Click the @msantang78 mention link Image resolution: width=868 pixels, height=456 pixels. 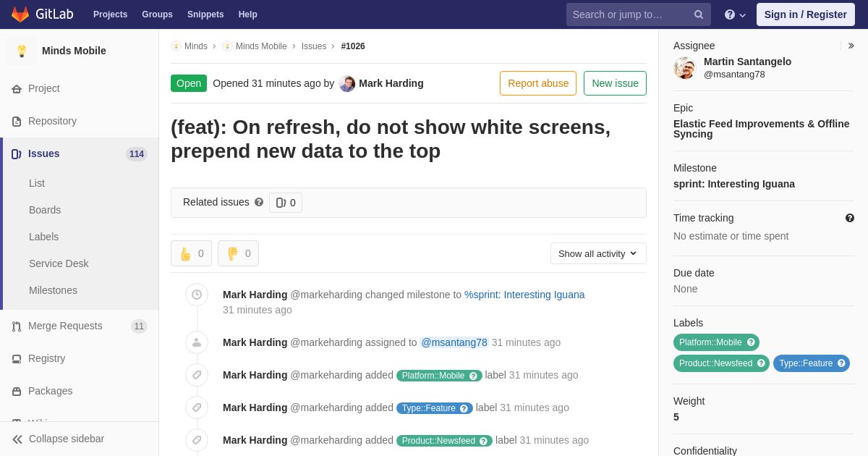pyautogui.click(x=454, y=342)
